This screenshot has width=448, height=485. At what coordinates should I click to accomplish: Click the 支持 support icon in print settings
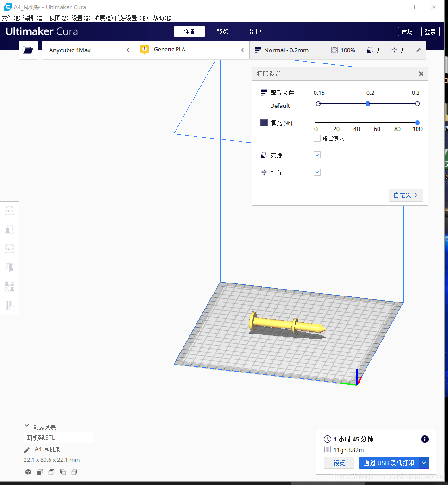264,155
